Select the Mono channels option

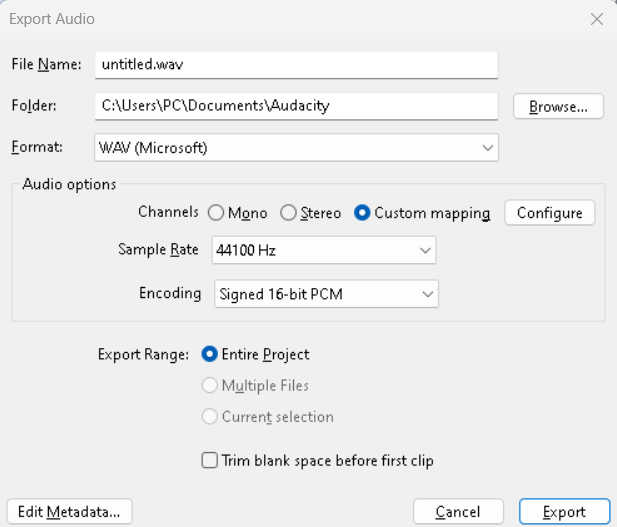[x=216, y=213]
